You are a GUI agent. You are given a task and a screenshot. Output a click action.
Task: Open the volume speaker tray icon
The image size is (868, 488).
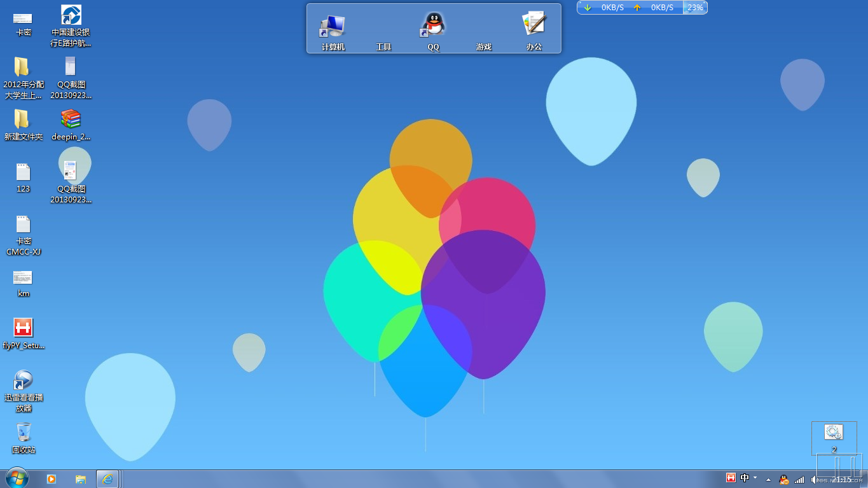(x=815, y=479)
